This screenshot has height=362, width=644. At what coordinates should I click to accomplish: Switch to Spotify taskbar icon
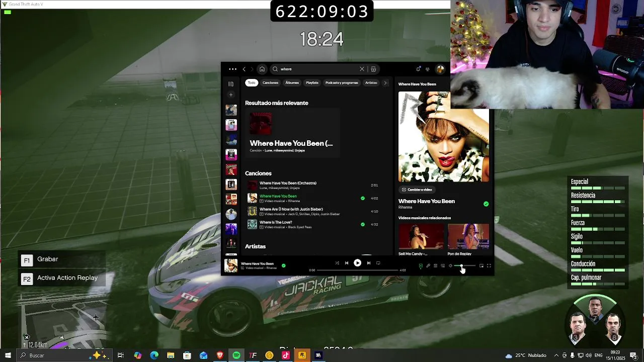click(x=236, y=355)
